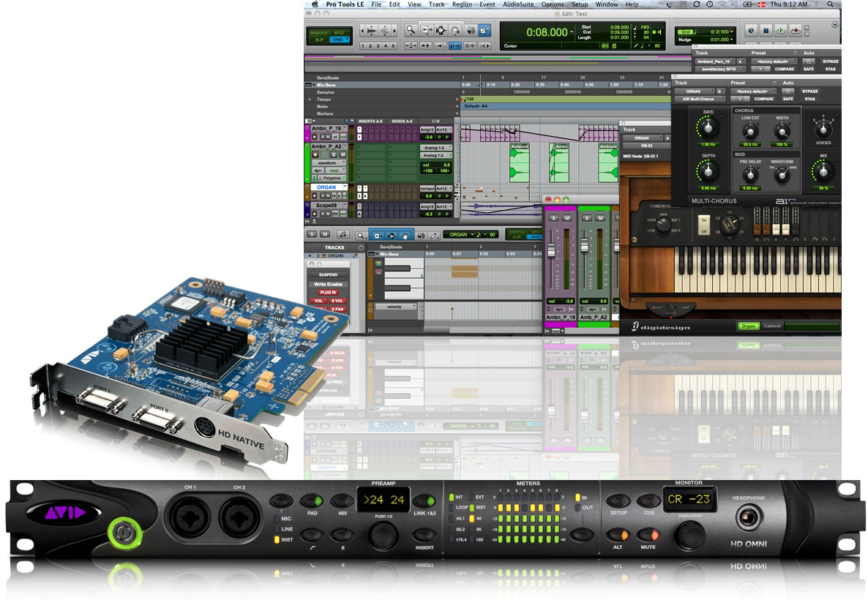Screen dimensions: 868x603
Task: Click BYPASS in the Multi-Chorus plug-in
Action: tap(809, 91)
